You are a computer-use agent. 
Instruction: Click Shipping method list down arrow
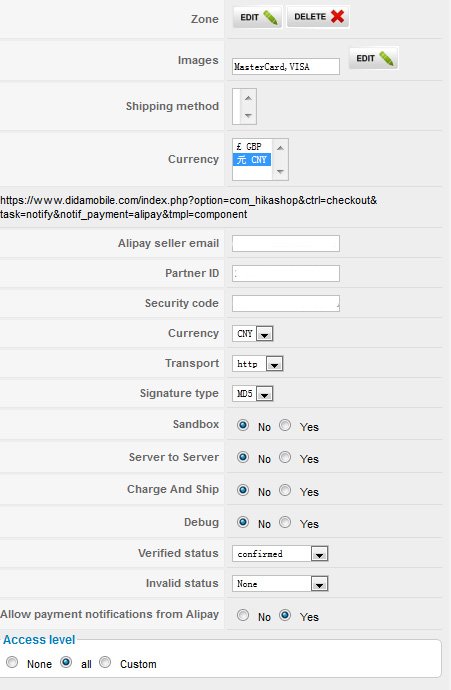coord(248,115)
